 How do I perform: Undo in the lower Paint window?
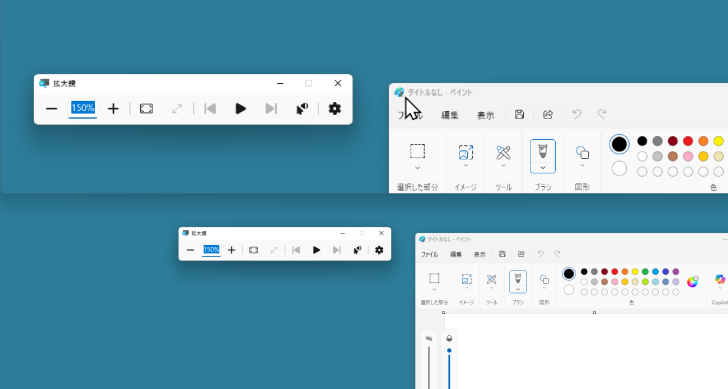click(540, 254)
